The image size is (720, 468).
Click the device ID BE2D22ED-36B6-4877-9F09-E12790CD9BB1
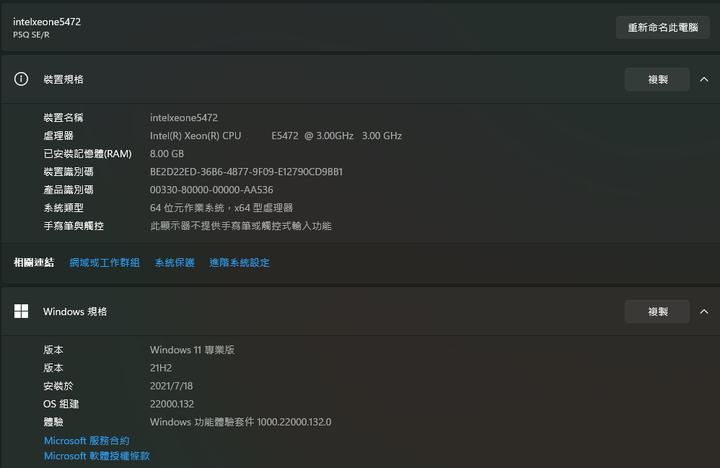coord(246,172)
